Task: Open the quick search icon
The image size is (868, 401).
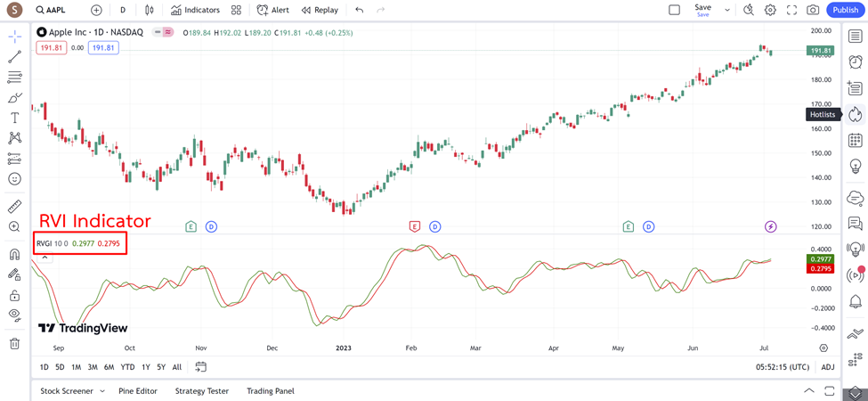Action: [x=749, y=10]
